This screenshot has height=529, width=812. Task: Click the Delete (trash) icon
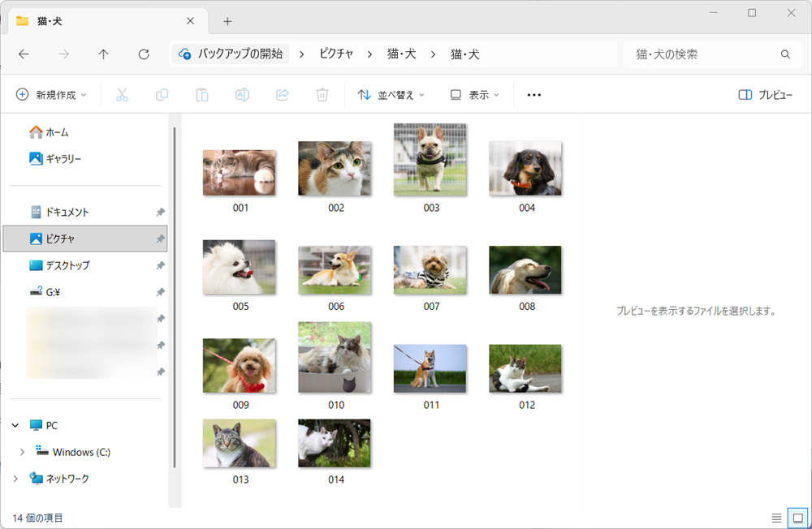[x=322, y=94]
